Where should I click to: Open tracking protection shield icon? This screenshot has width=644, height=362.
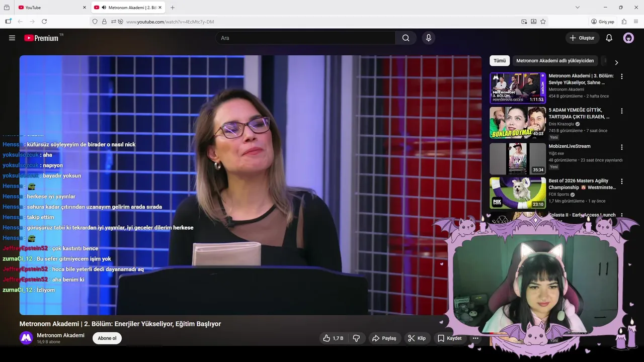[x=95, y=22]
